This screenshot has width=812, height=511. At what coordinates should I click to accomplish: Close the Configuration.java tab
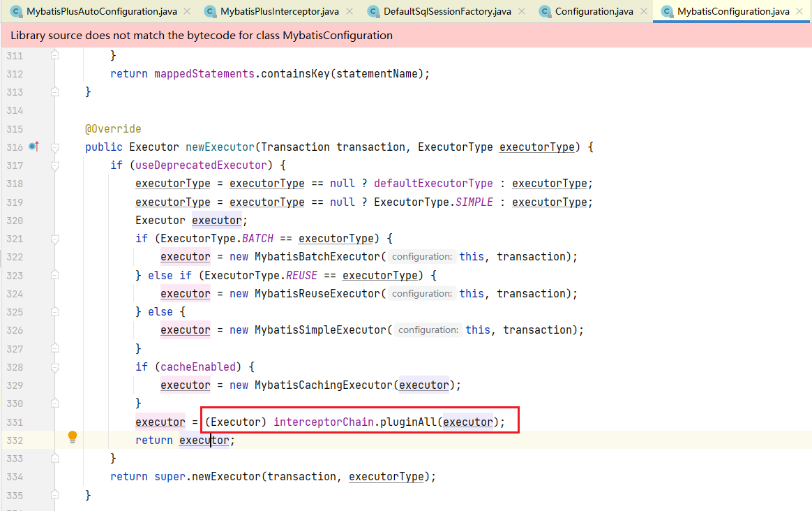pyautogui.click(x=645, y=12)
